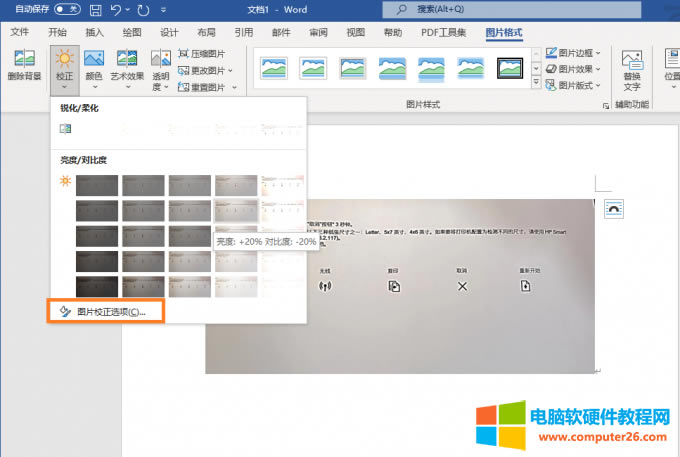Open the Review (审阅) ribbon tab
Viewport: 680px width, 457px height.
(318, 32)
